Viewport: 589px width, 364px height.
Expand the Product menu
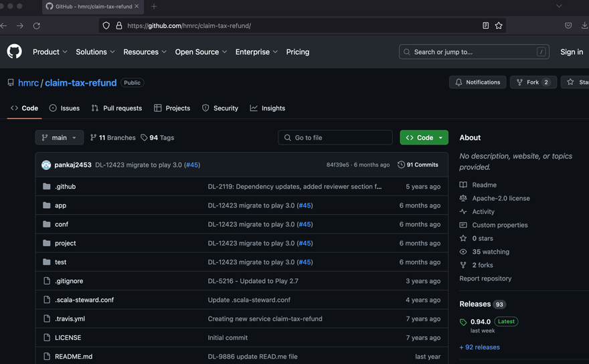coord(50,52)
